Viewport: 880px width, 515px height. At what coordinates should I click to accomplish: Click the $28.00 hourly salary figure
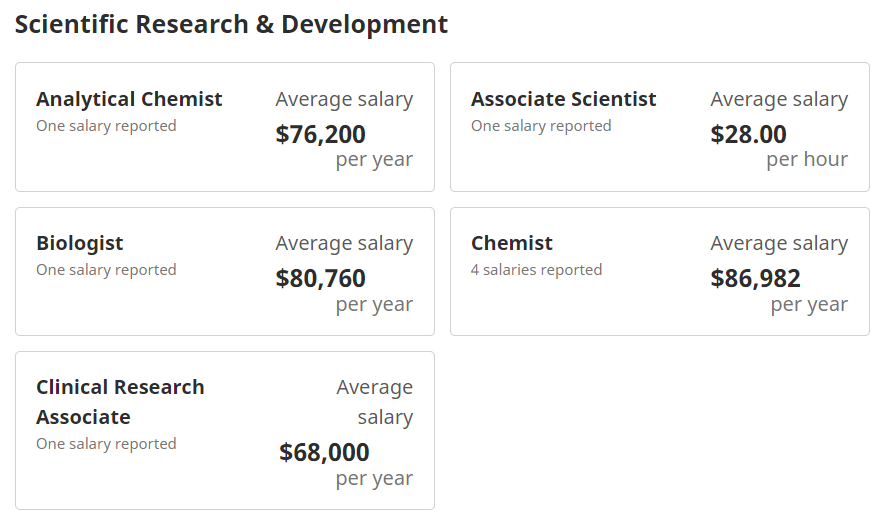(x=748, y=134)
